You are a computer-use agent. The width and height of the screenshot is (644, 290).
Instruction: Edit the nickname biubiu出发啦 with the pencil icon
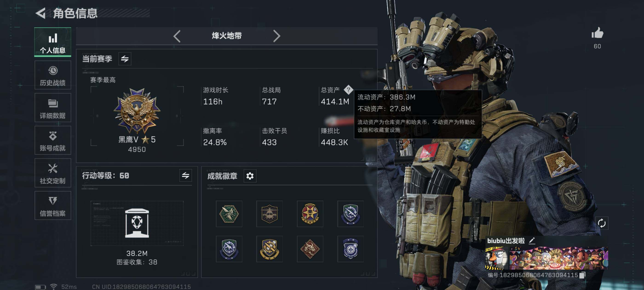click(532, 241)
